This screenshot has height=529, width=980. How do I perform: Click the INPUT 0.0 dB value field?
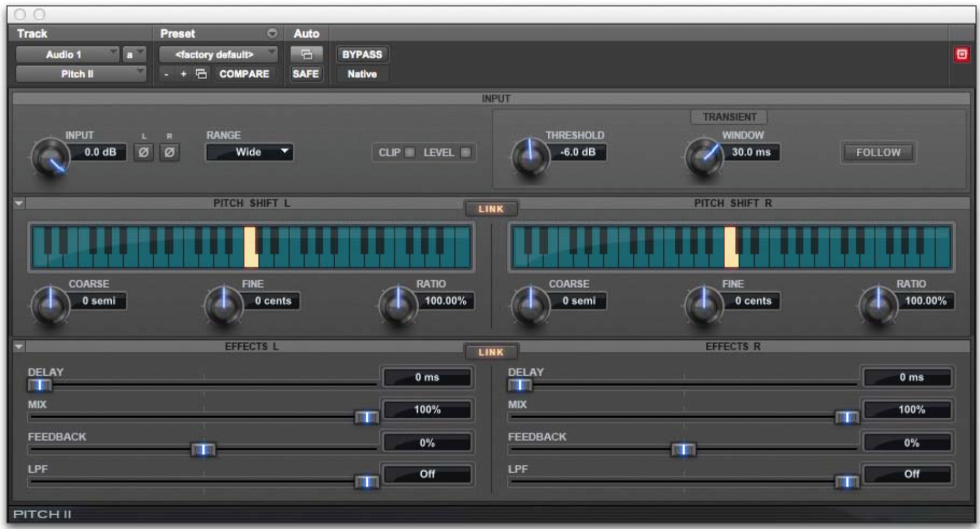coord(100,152)
